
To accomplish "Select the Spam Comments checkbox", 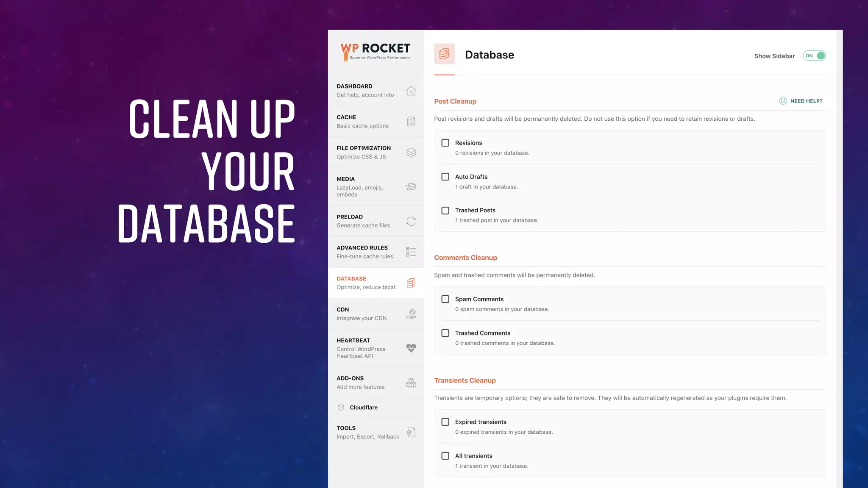I will coord(445,299).
